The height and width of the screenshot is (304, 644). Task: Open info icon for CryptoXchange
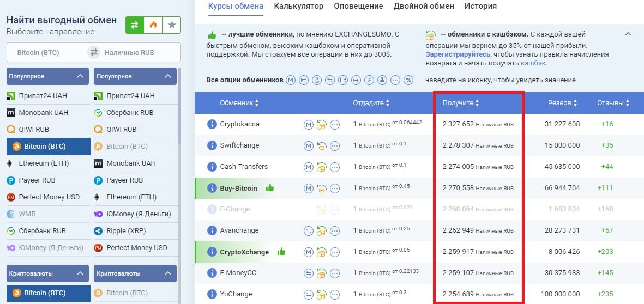pos(212,252)
